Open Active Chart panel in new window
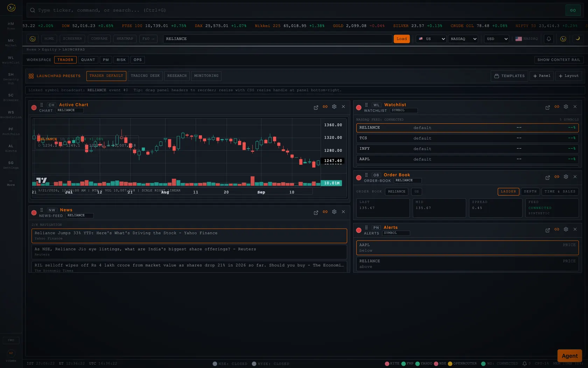Image resolution: width=588 pixels, height=368 pixels. [x=316, y=107]
